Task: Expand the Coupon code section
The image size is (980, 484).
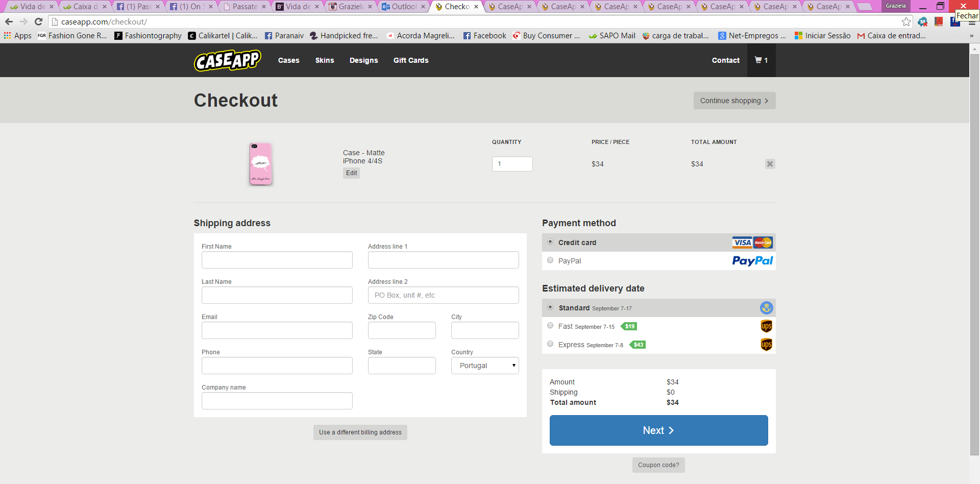Action: pyautogui.click(x=658, y=465)
